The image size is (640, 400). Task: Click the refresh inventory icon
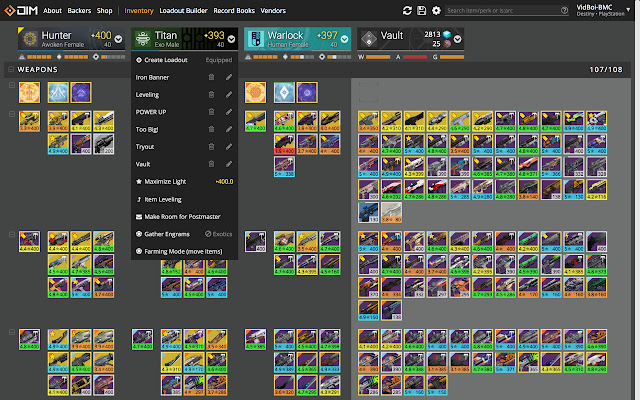(407, 10)
